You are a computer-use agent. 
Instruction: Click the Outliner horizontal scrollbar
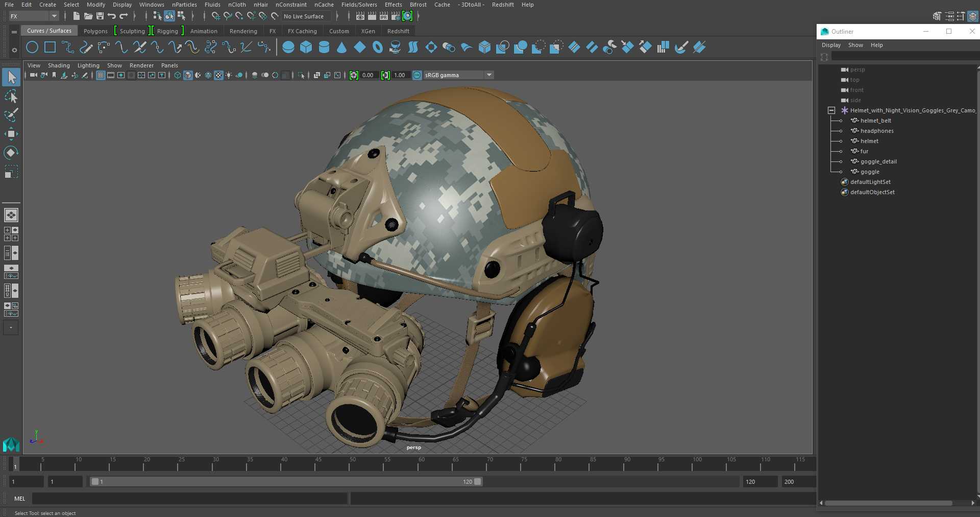(888, 503)
